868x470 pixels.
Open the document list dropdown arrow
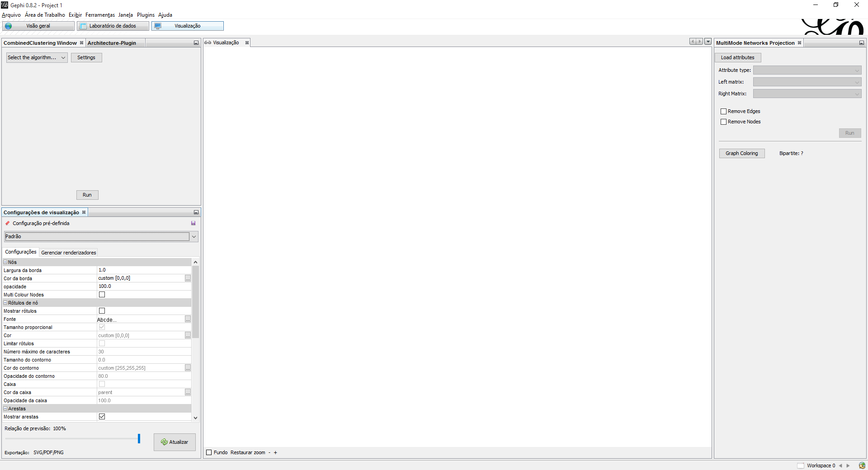tap(708, 42)
